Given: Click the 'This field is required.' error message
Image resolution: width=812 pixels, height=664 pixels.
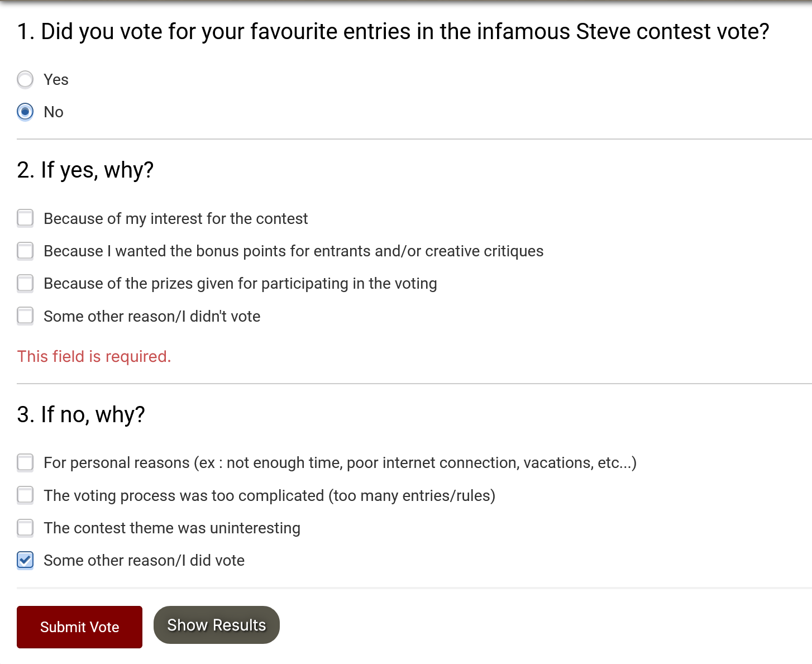Looking at the screenshot, I should (x=94, y=356).
